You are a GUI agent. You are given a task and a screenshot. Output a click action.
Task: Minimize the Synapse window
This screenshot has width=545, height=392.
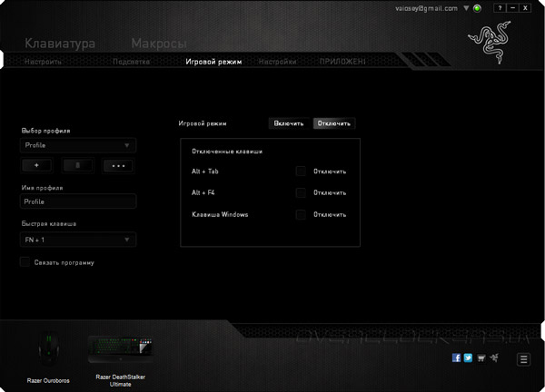(512, 8)
